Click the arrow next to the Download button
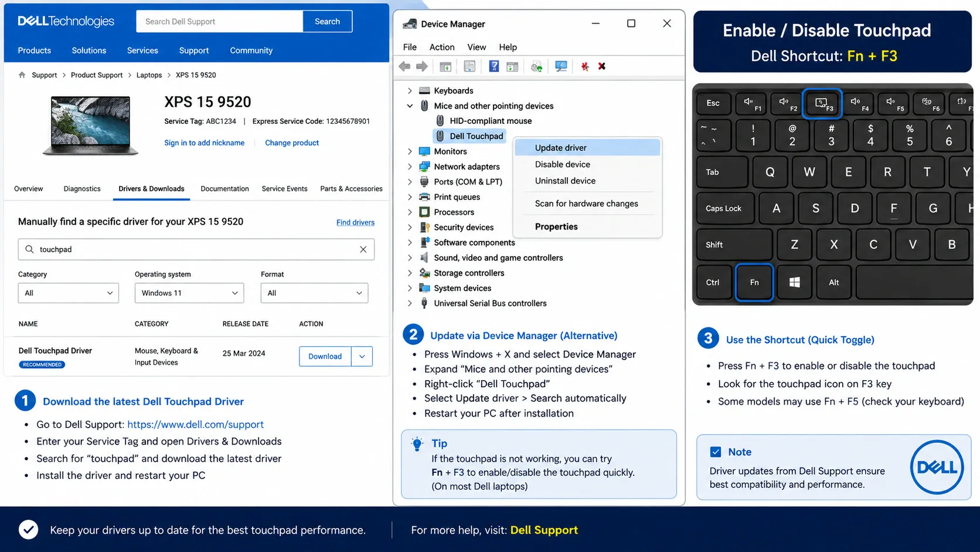 click(x=362, y=357)
